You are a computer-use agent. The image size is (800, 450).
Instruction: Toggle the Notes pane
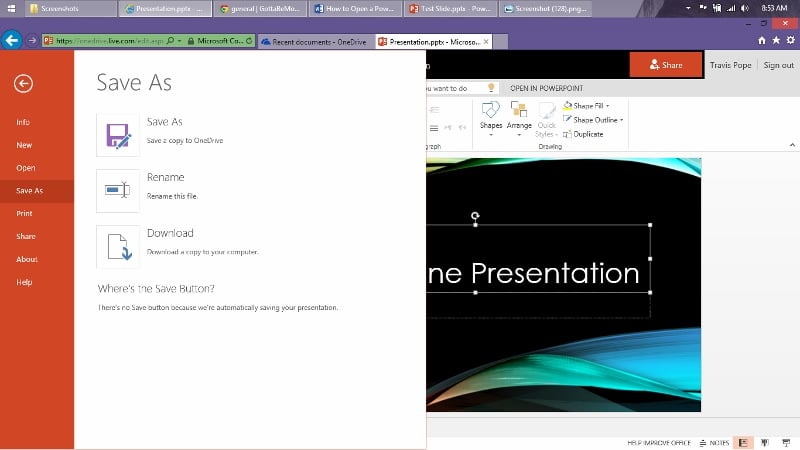714,443
